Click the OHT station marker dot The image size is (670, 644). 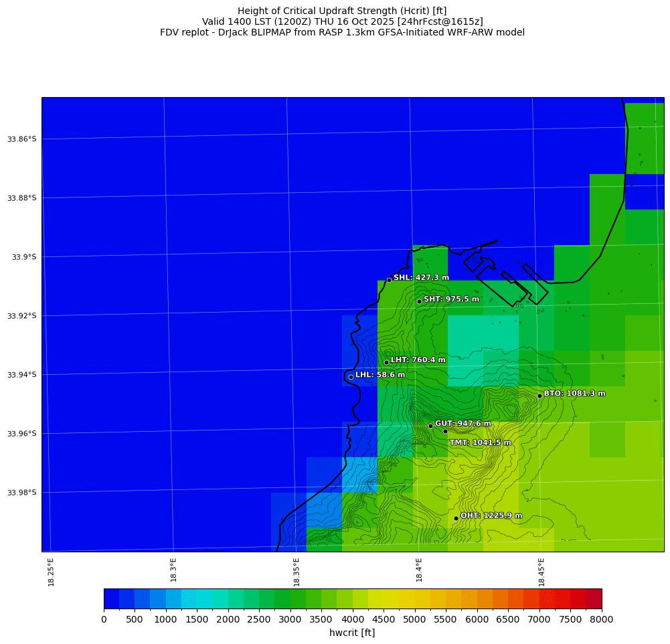pos(456,518)
